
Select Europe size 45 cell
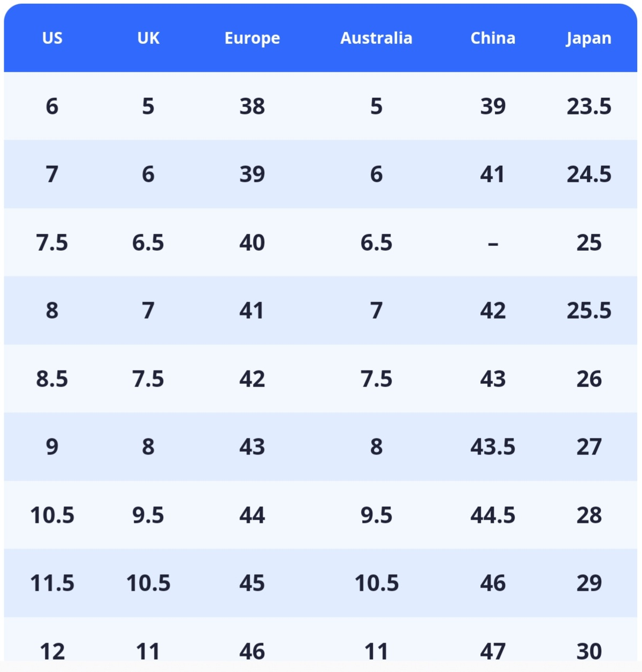(252, 583)
